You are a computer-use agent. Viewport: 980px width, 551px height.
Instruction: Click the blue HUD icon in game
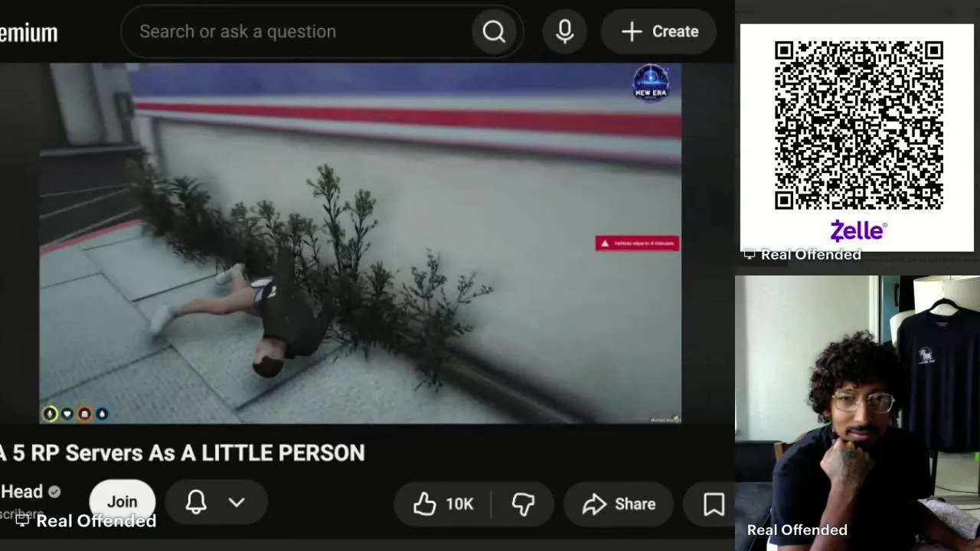[102, 414]
